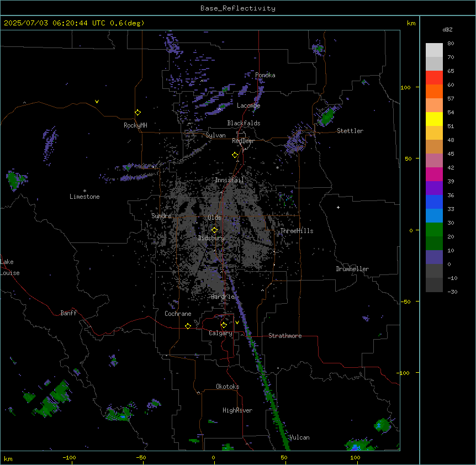Select the orange 57-60 dBZ legend swatch

[434, 91]
